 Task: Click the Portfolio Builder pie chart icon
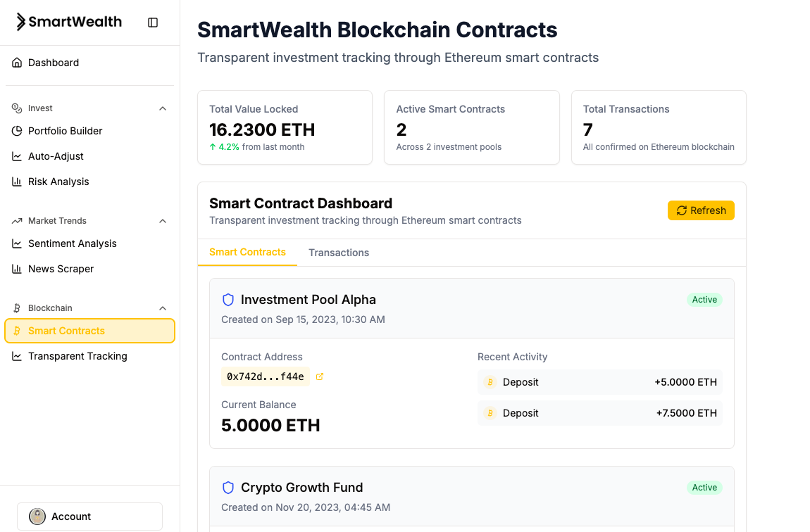[17, 131]
